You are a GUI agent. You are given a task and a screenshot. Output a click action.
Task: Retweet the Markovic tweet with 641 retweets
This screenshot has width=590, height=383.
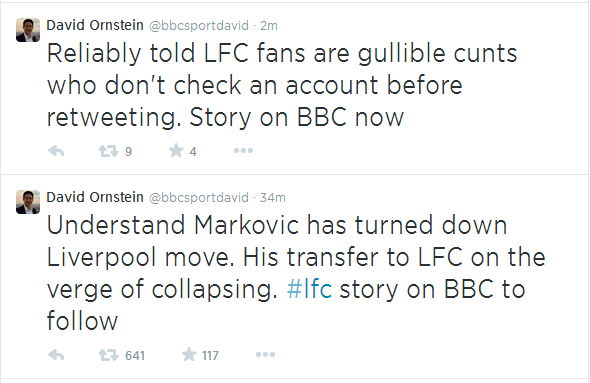pos(108,355)
